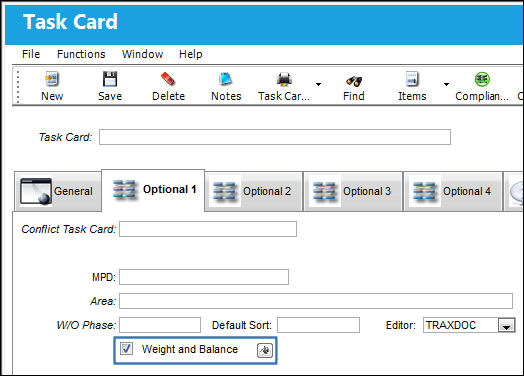
Task: Open the Help menu
Action: tap(190, 54)
